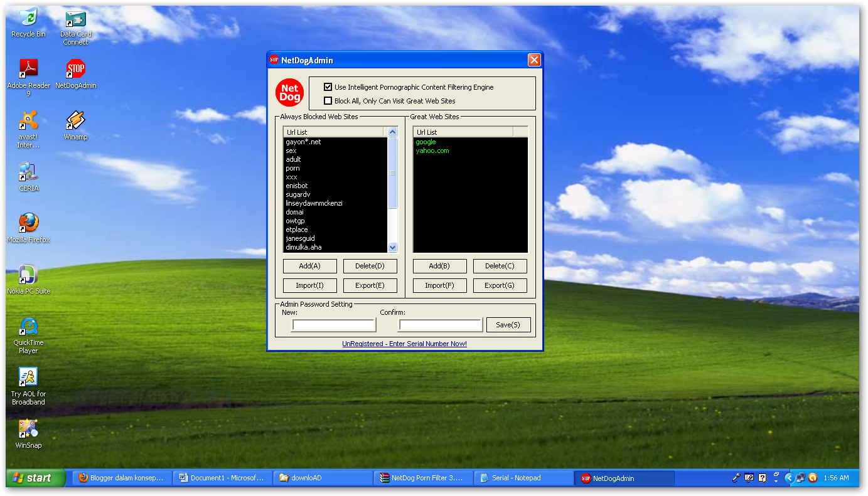Screen dimensions: 868x496
Task: Select domai in the blocked list
Action: pyautogui.click(x=295, y=212)
